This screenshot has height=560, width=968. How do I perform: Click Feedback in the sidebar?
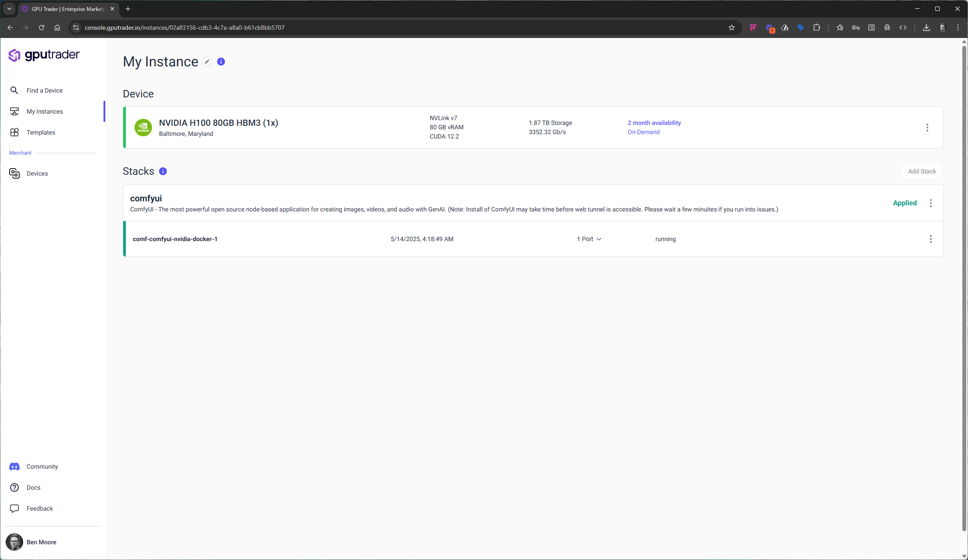39,508
